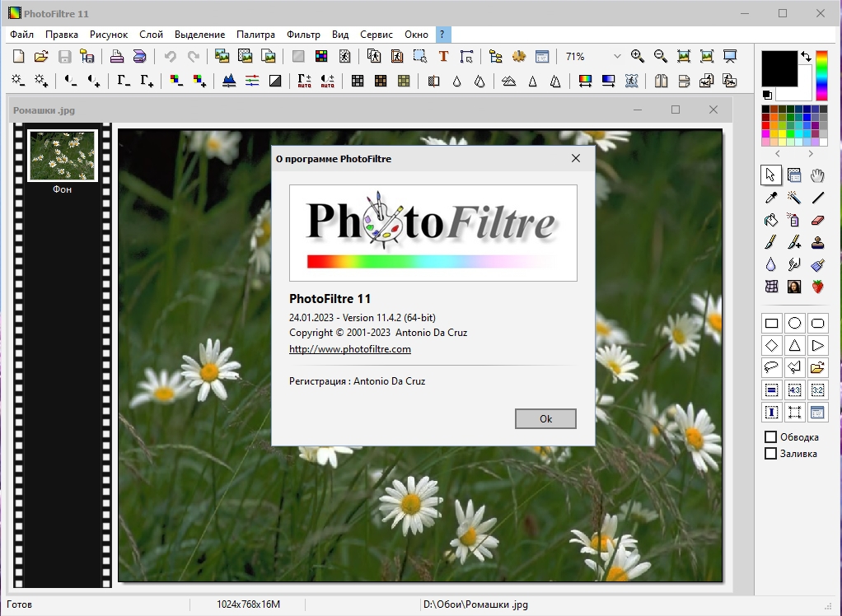Select the paintbrush tool

tap(771, 243)
